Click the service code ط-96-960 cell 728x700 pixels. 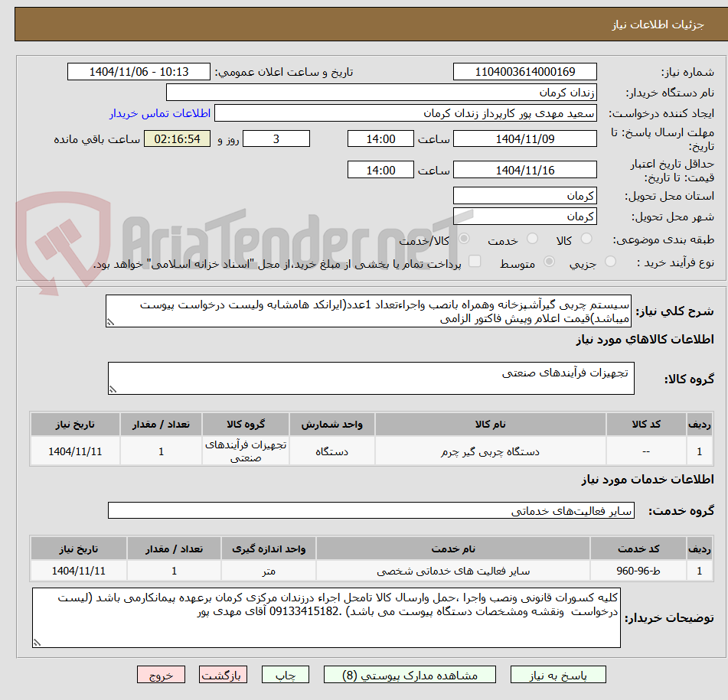[638, 571]
